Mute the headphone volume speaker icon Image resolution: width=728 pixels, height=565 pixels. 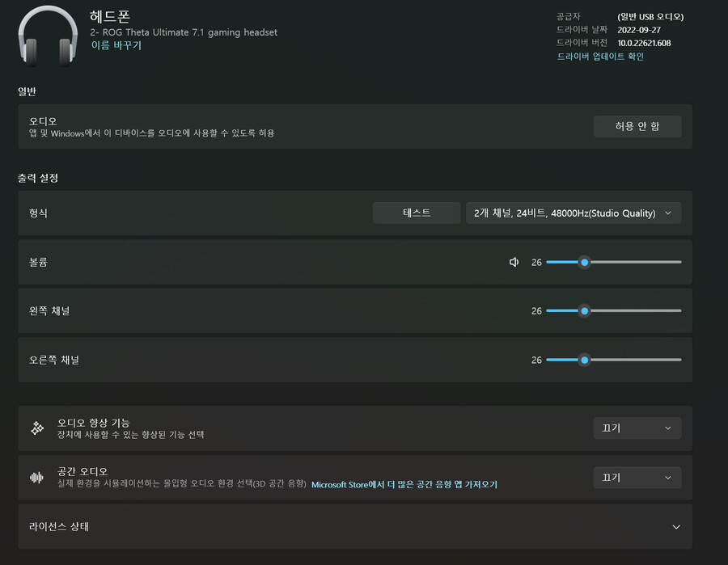(514, 262)
